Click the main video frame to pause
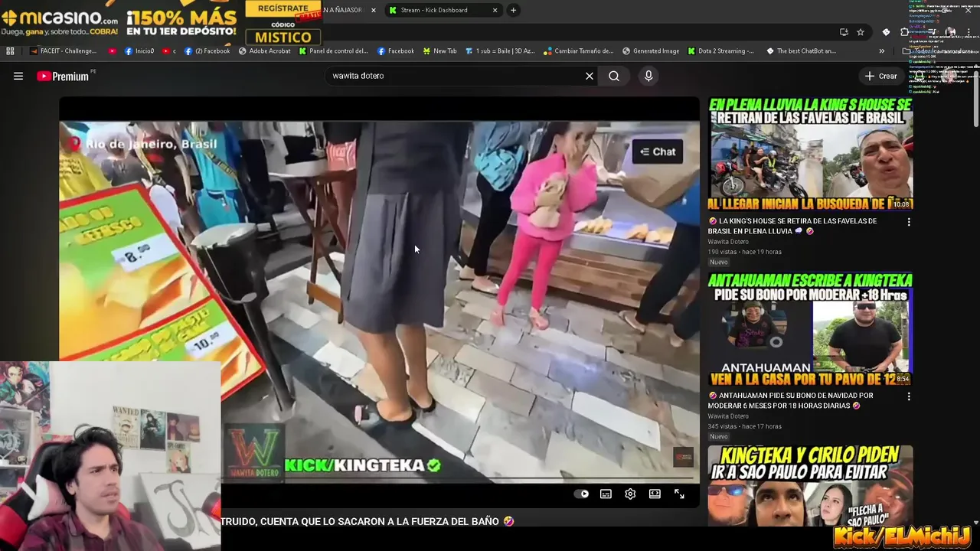This screenshot has width=980, height=551. click(x=379, y=302)
